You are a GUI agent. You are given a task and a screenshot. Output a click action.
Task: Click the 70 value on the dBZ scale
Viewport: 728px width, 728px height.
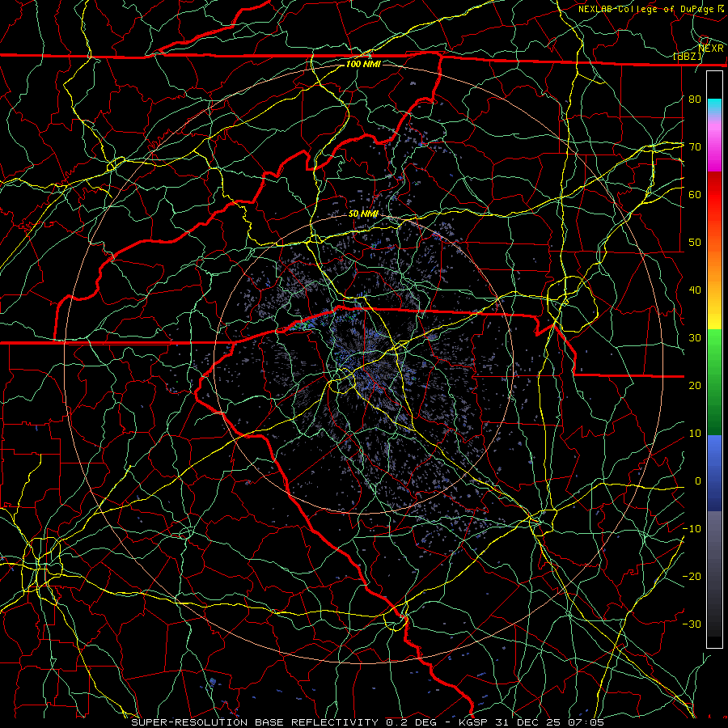695,146
